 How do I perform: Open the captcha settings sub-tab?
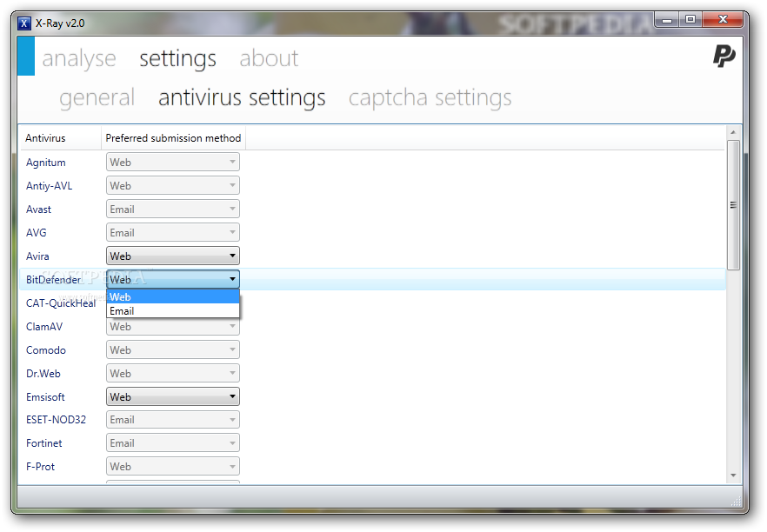coord(430,97)
